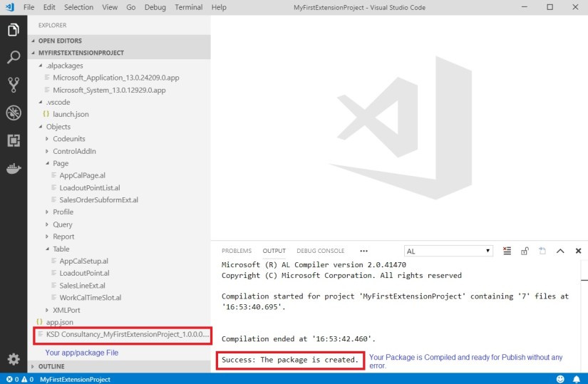Screen dimensions: 588x384
Task: Clear the output panel contents
Action: point(507,251)
